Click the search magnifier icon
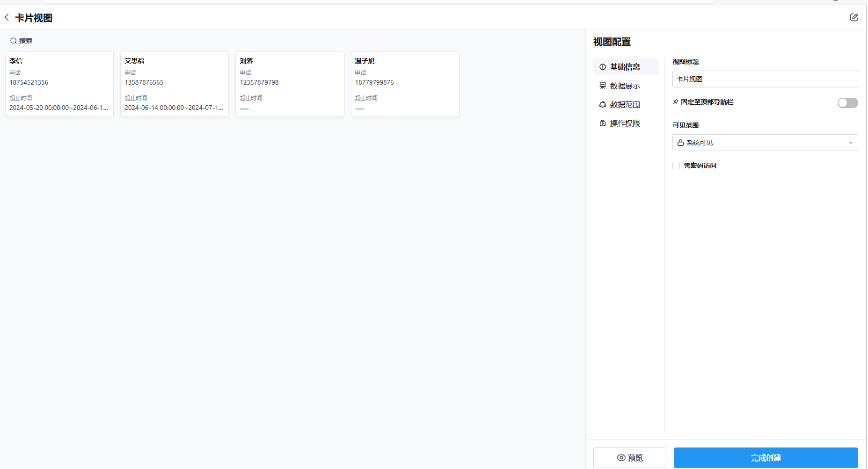This screenshot has height=469, width=868. [x=14, y=41]
